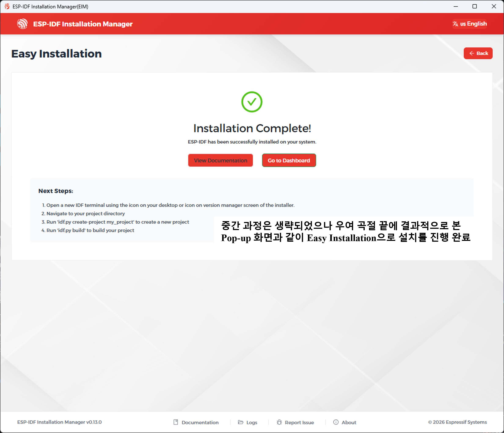Open the Logs footer link
This screenshot has width=504, height=433.
(247, 422)
